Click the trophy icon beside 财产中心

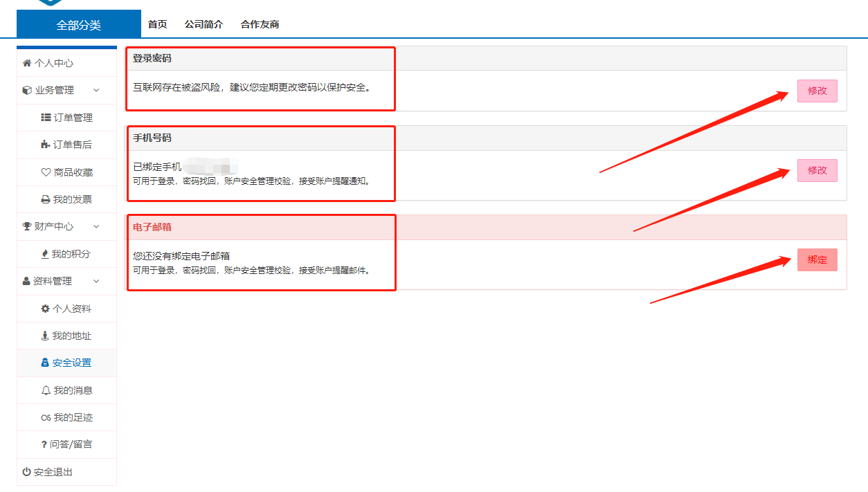[27, 226]
